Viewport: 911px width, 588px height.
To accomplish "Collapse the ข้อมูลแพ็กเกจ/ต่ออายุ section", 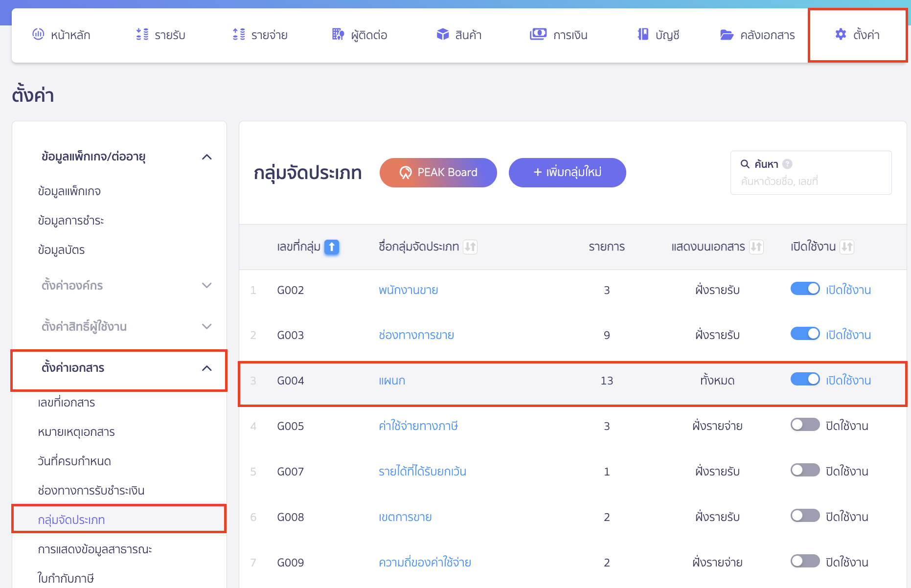I will [207, 157].
